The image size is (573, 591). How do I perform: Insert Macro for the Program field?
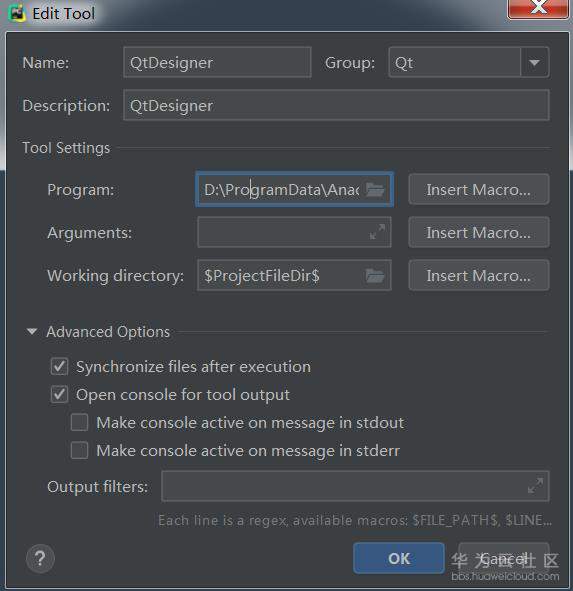479,190
